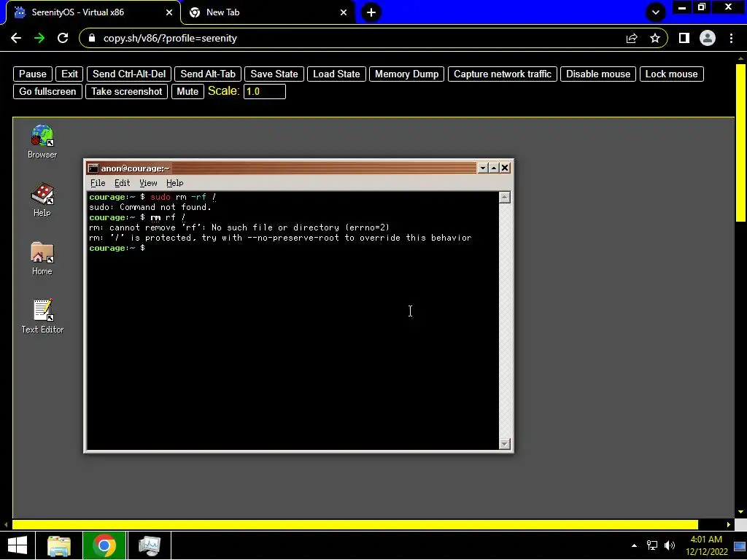Click the page horizontal yellow scrollbar

click(355, 525)
